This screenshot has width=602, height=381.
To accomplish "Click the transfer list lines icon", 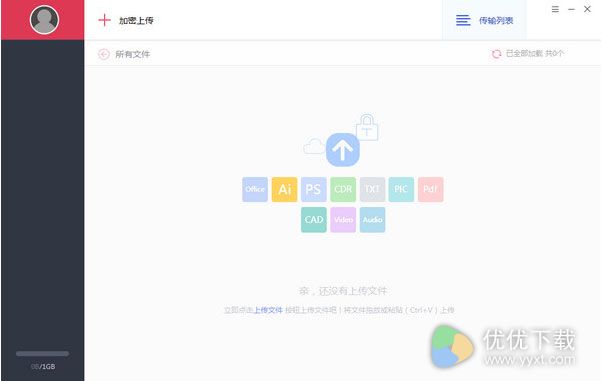I will coord(463,20).
